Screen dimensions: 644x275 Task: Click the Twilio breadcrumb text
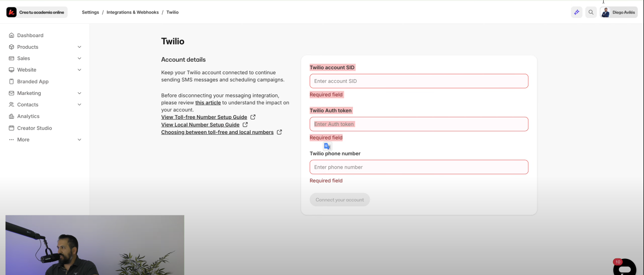pos(172,12)
